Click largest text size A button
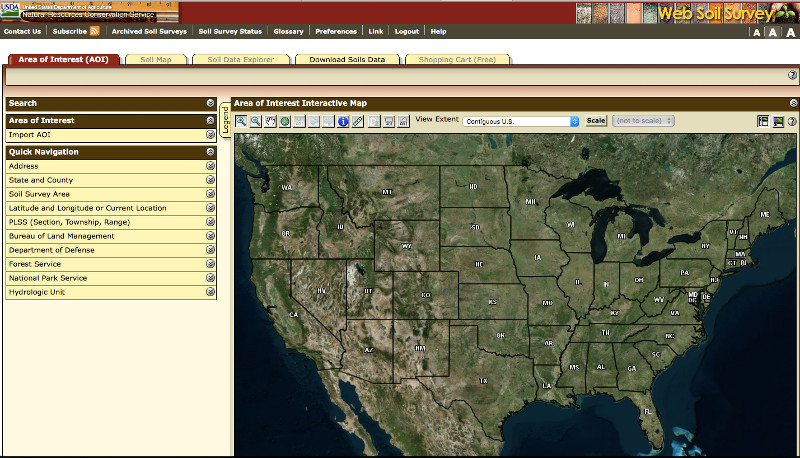The image size is (800, 458). click(x=791, y=32)
